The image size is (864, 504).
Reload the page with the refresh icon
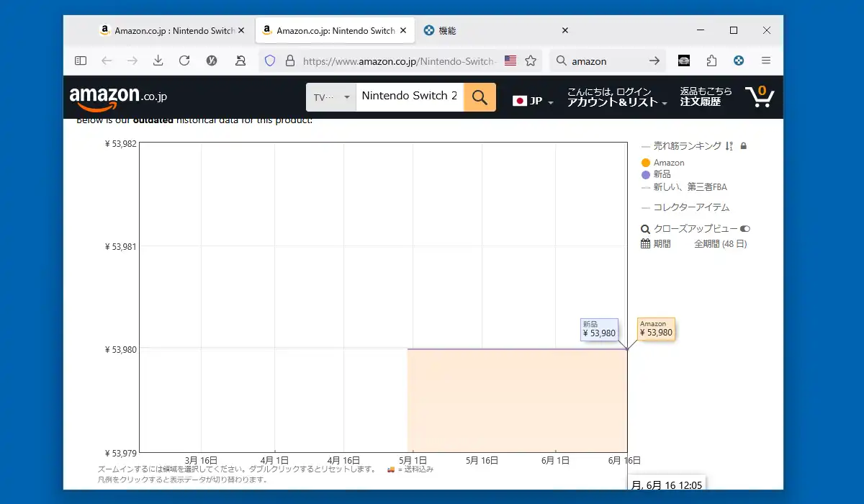[x=184, y=61]
